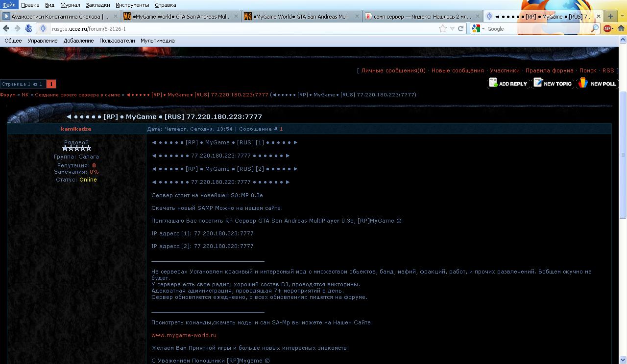Click the Google search engine icon
627x364 pixels.
476,29
